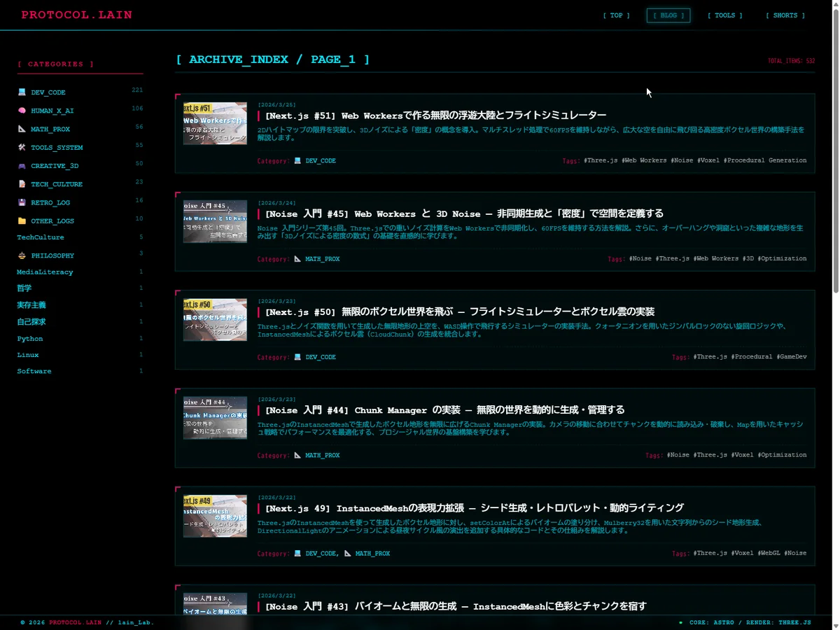840x630 pixels.
Task: Click the floppy disk icon beside RETRO_LOG
Action: pyautogui.click(x=22, y=202)
